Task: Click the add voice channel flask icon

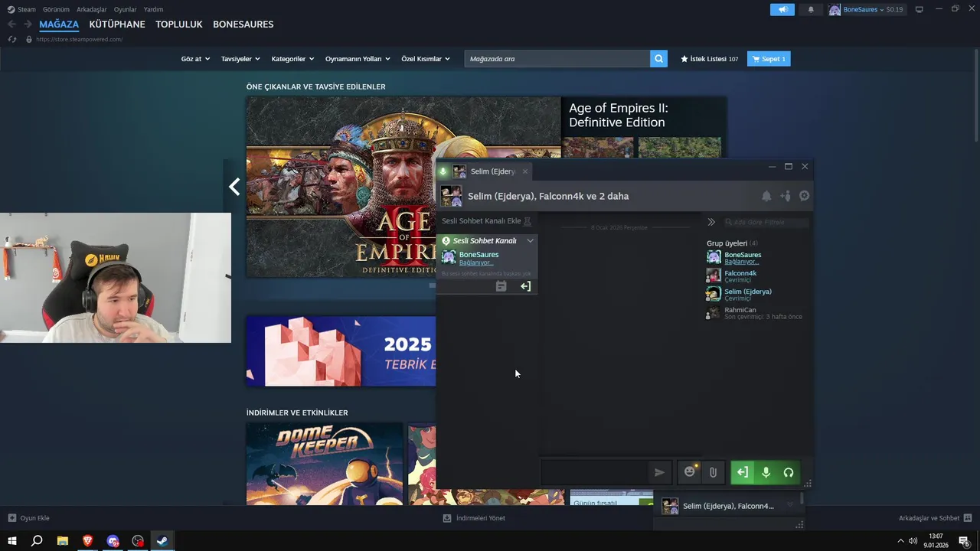Action: pyautogui.click(x=527, y=221)
